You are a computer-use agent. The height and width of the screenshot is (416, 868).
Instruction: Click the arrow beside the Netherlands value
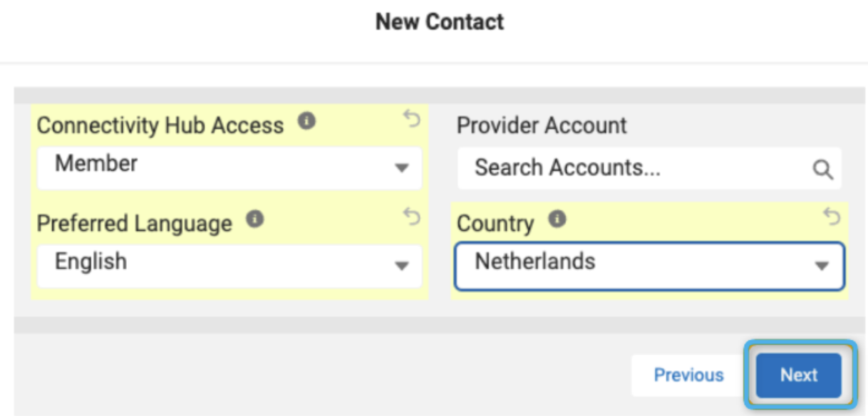(822, 266)
